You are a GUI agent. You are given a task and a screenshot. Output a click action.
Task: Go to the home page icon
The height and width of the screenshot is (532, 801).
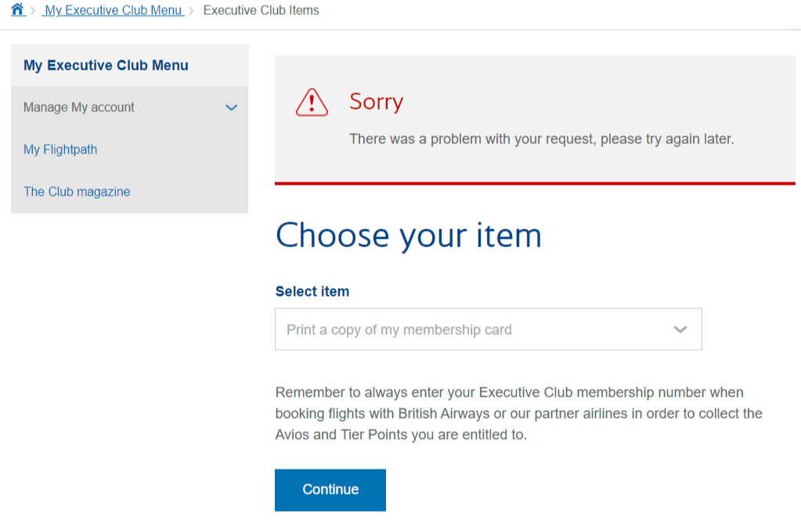point(17,9)
